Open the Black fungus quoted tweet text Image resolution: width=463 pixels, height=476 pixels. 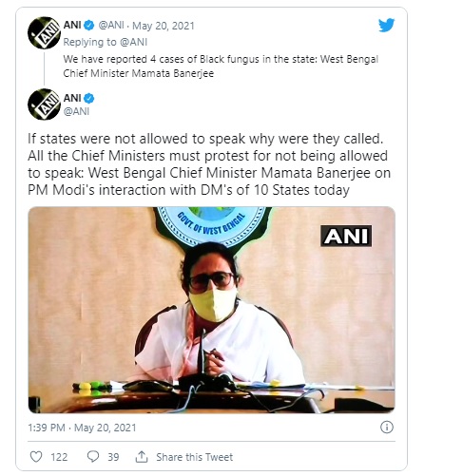click(221, 67)
